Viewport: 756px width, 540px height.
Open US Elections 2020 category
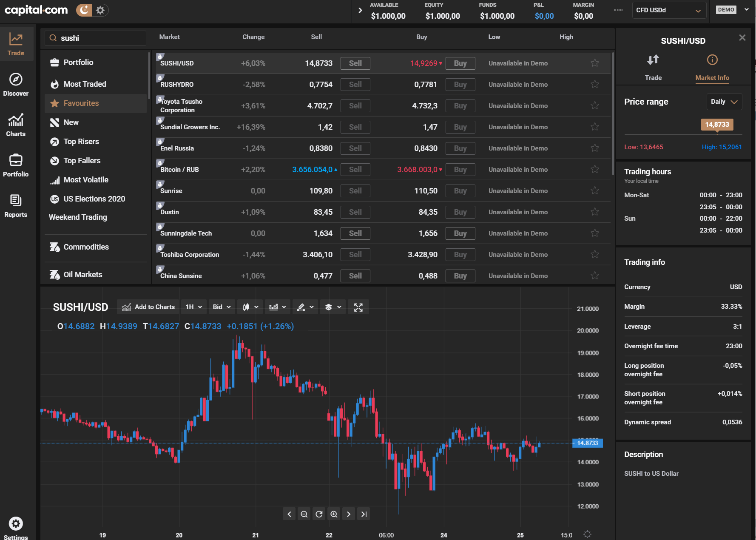coord(96,199)
